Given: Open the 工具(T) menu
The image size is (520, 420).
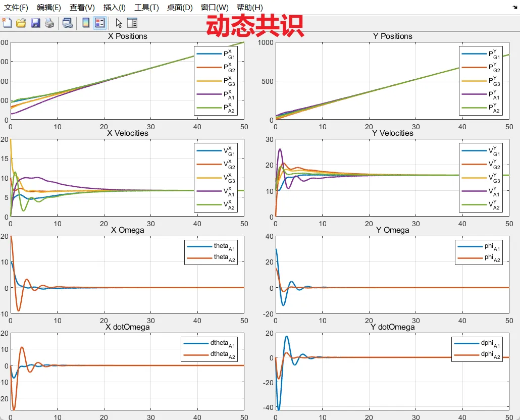Looking at the screenshot, I should point(146,7).
